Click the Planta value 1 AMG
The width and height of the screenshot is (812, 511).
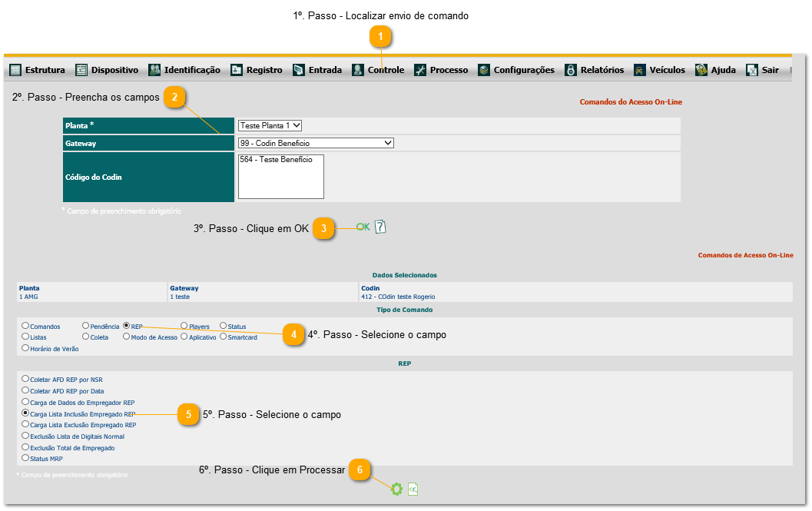28,297
